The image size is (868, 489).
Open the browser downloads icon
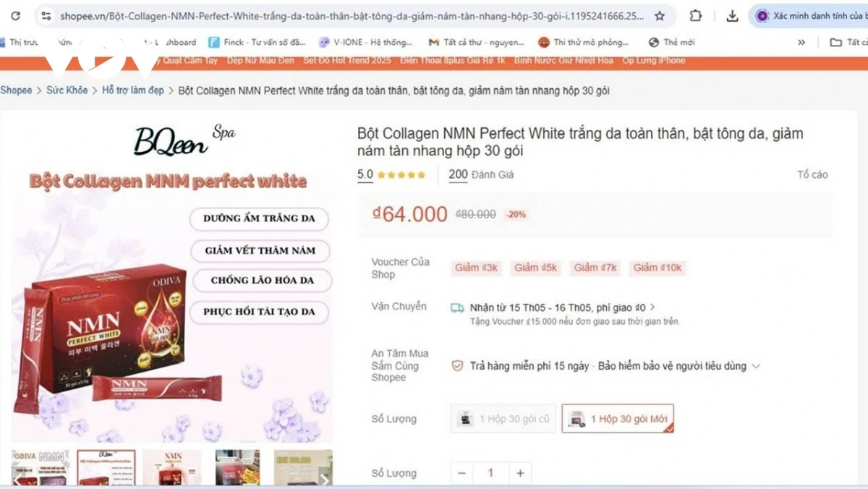point(732,16)
